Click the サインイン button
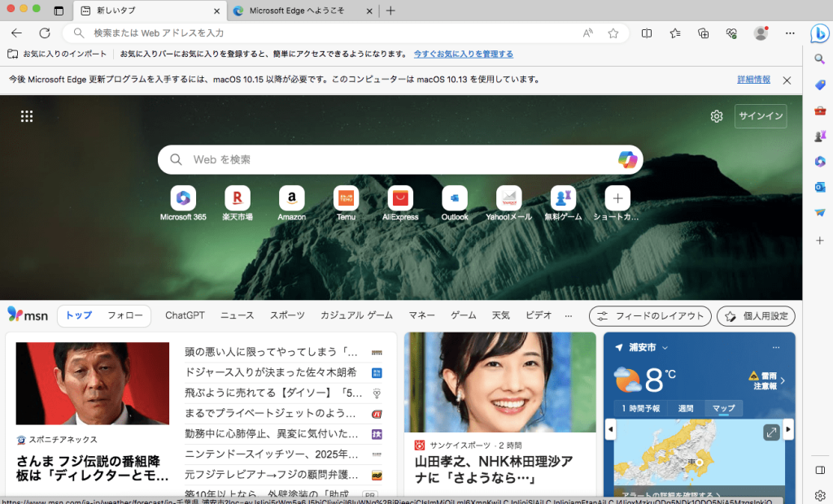This screenshot has height=504, width=833. [761, 116]
